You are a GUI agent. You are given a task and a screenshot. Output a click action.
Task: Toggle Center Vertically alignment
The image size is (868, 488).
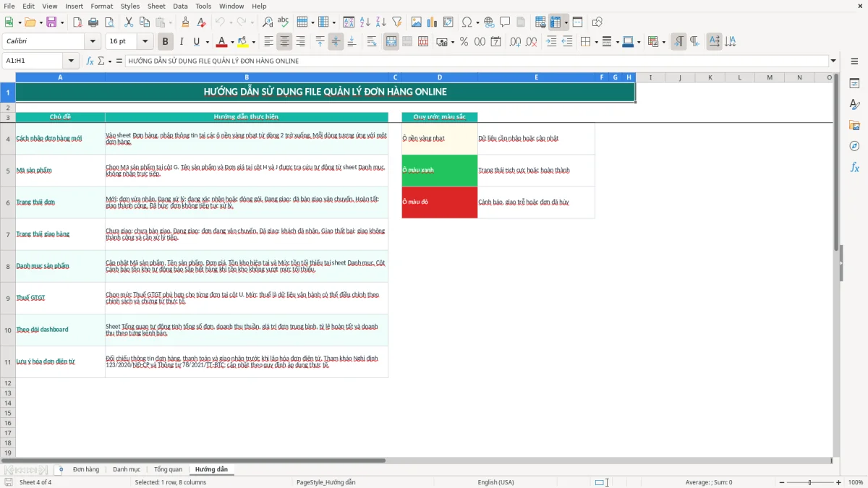pyautogui.click(x=336, y=42)
